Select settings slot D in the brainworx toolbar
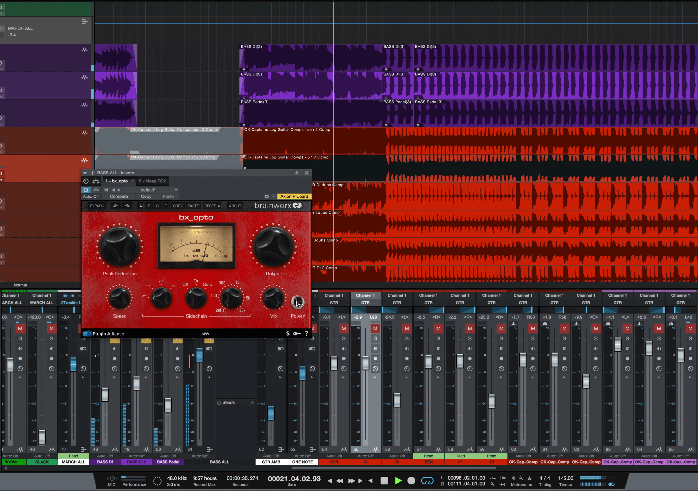Image resolution: width=698 pixels, height=491 pixels. [x=166, y=206]
